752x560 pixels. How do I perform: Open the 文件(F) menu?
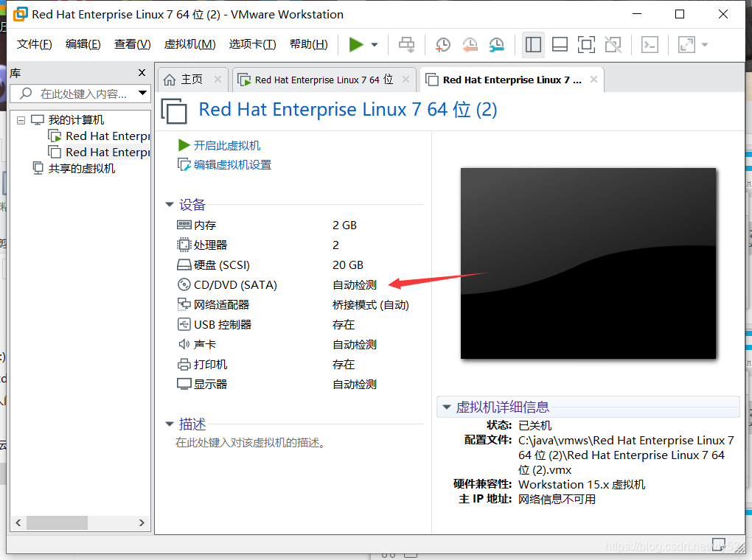point(34,45)
